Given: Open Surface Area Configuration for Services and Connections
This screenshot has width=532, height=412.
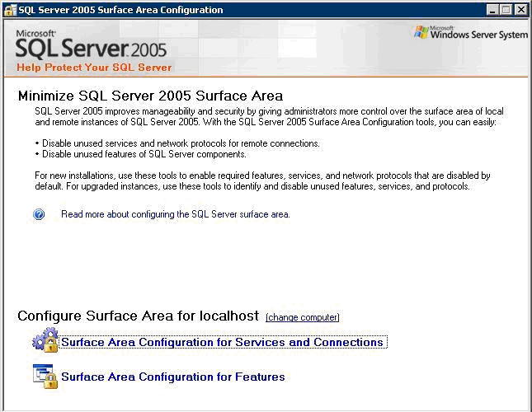Looking at the screenshot, I should coord(223,342).
